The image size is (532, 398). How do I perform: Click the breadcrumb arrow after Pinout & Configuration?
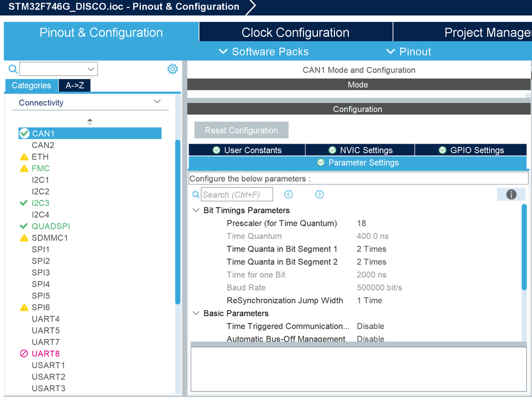pyautogui.click(x=250, y=7)
